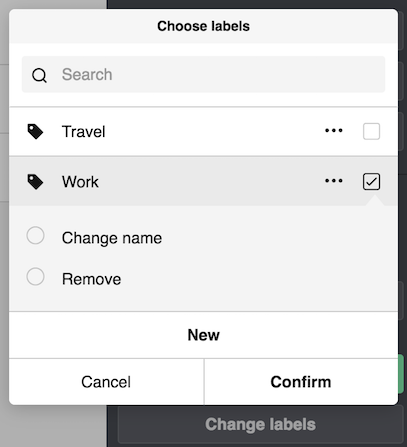Screen dimensions: 407x447
Task: Cancel the label selection dialog
Action: 106,382
